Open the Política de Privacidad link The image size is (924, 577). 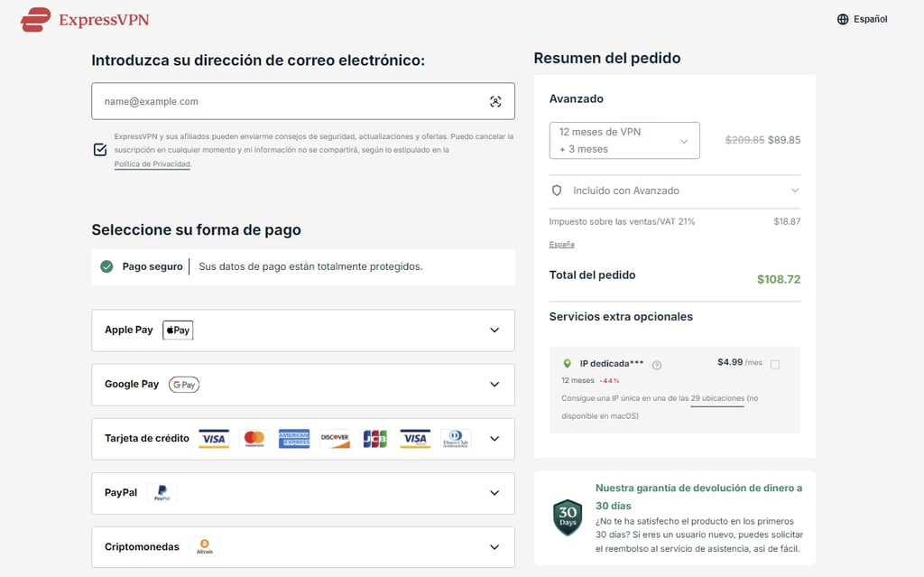(152, 164)
